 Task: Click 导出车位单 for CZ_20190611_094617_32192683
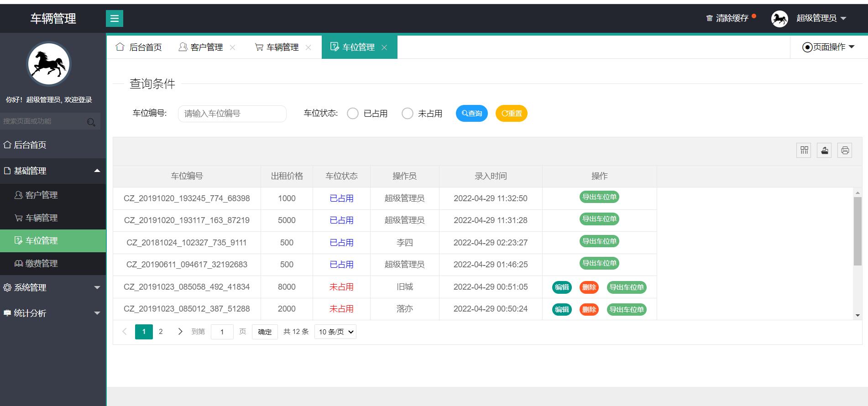[599, 263]
